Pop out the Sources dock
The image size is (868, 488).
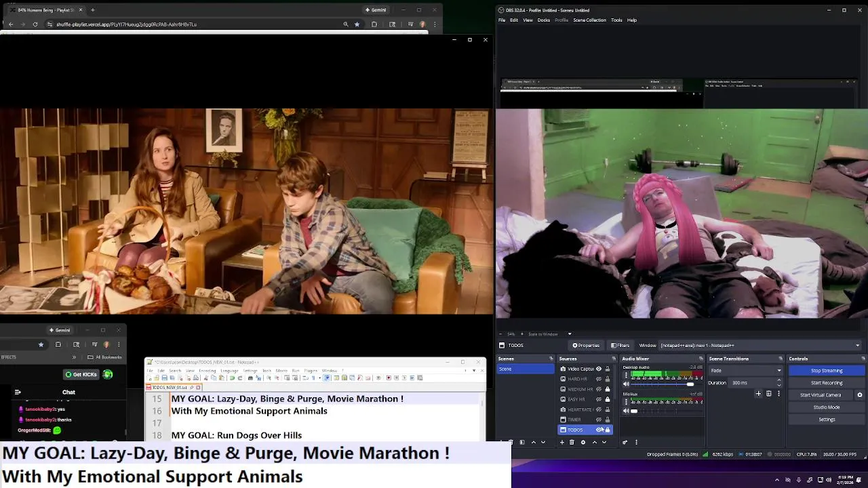(614, 359)
